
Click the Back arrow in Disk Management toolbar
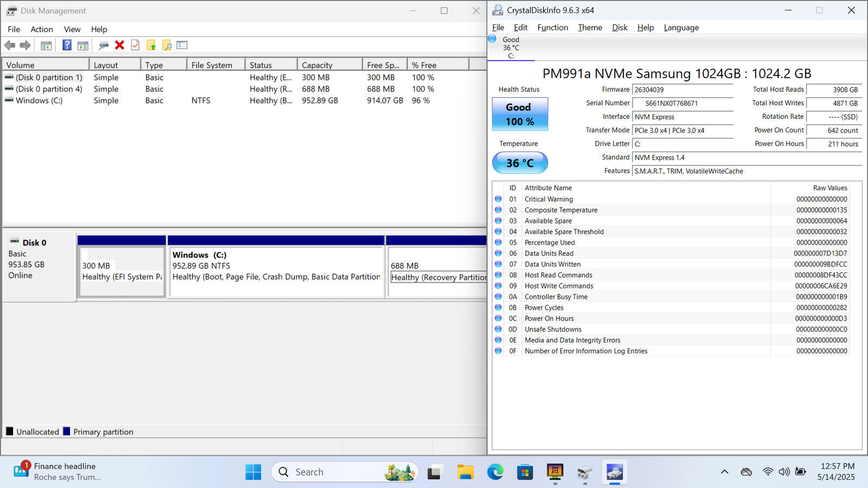point(10,46)
